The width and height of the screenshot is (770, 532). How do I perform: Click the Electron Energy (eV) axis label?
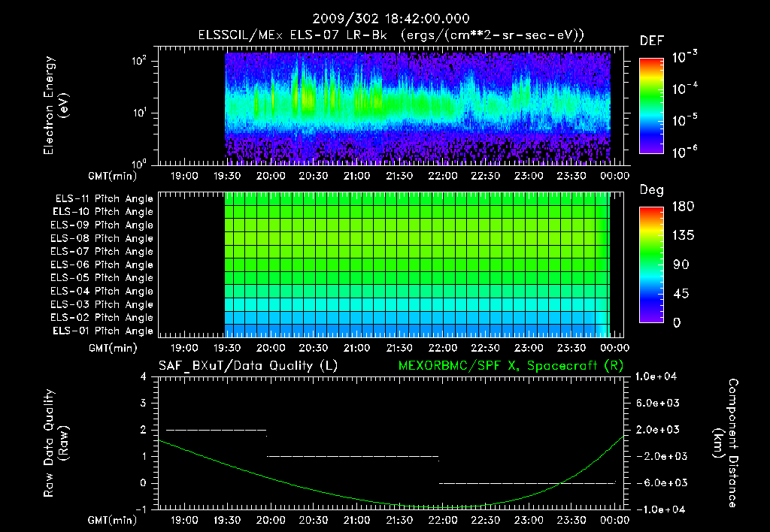56,105
